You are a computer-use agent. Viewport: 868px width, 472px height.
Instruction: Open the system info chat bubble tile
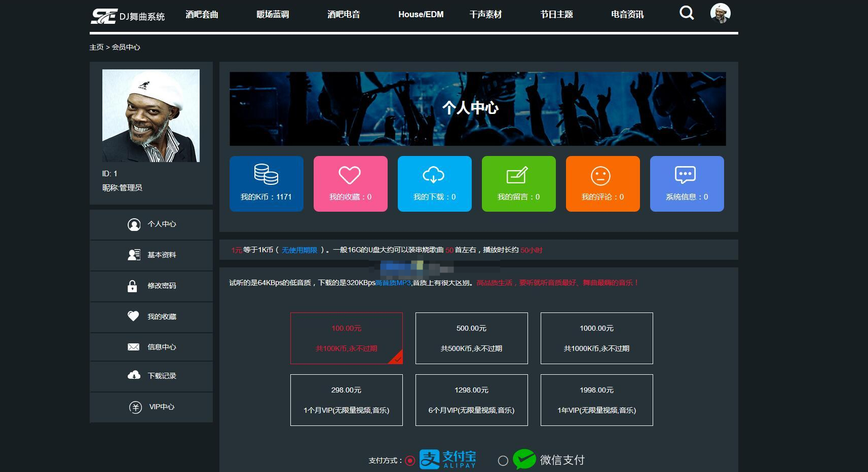687,183
